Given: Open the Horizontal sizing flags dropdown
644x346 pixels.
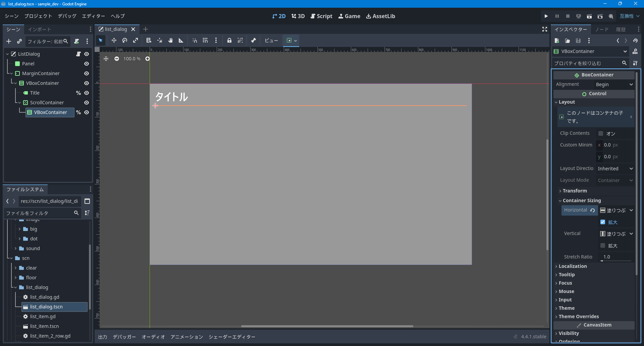Looking at the screenshot, I should point(616,210).
